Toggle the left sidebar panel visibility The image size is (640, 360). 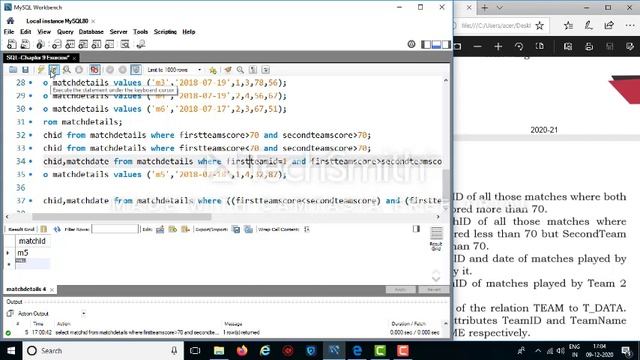click(x=426, y=44)
